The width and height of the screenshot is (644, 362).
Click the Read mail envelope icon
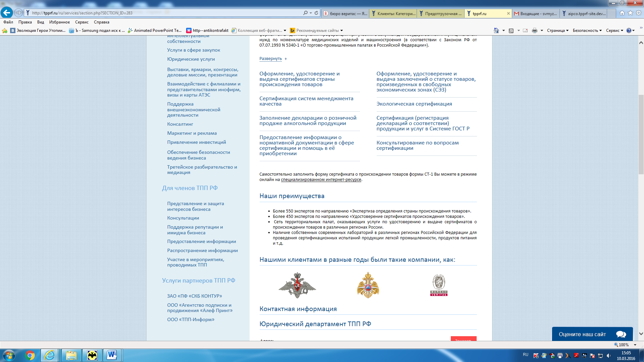click(x=525, y=31)
